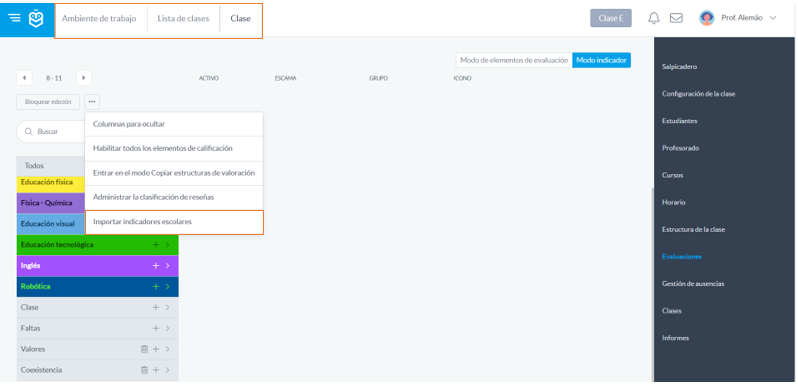Open Ambiente de trabajo breadcrumb tab

pyautogui.click(x=99, y=18)
